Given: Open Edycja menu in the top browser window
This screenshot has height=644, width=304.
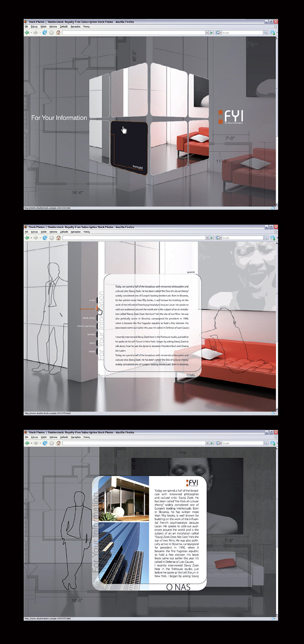Looking at the screenshot, I should pos(34,26).
